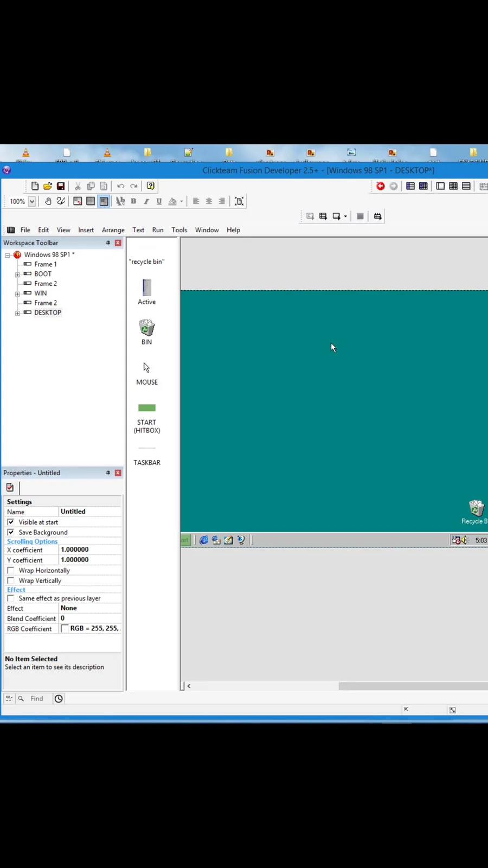Create a new application with New icon

pyautogui.click(x=35, y=186)
